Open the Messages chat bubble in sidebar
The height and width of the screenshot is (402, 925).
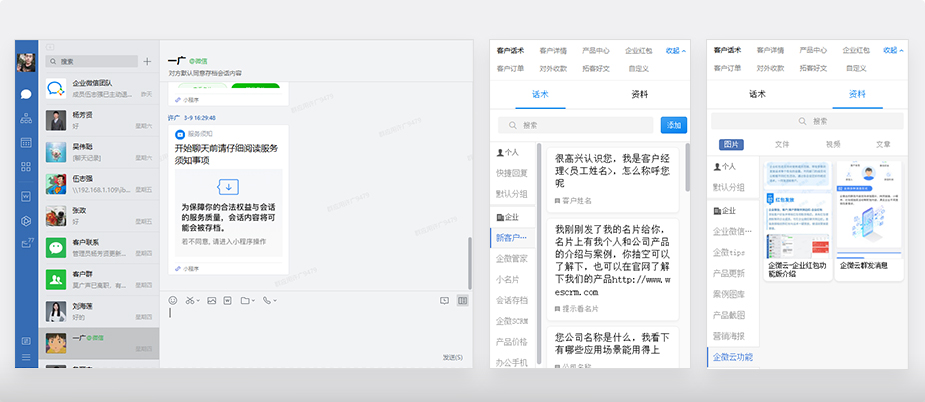26,93
